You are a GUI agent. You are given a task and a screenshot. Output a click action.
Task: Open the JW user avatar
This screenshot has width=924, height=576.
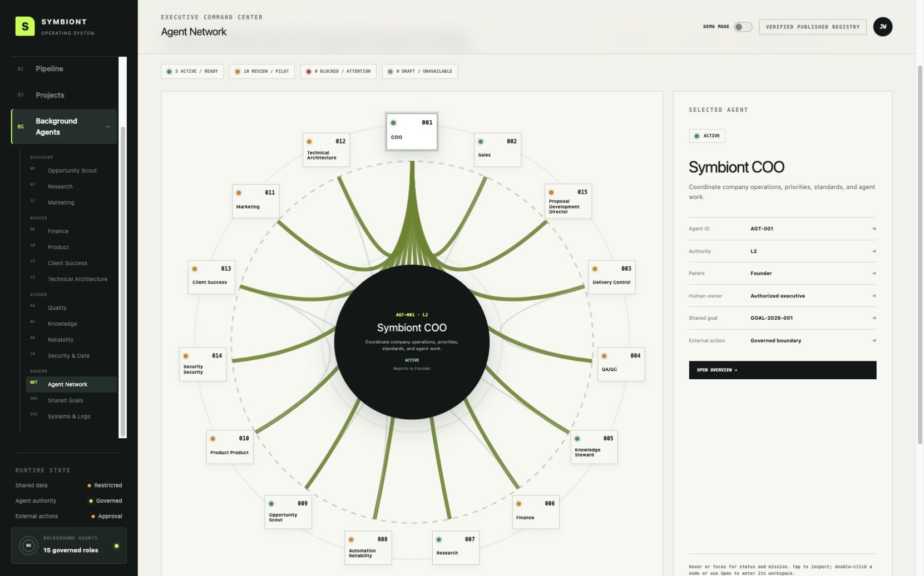(882, 27)
